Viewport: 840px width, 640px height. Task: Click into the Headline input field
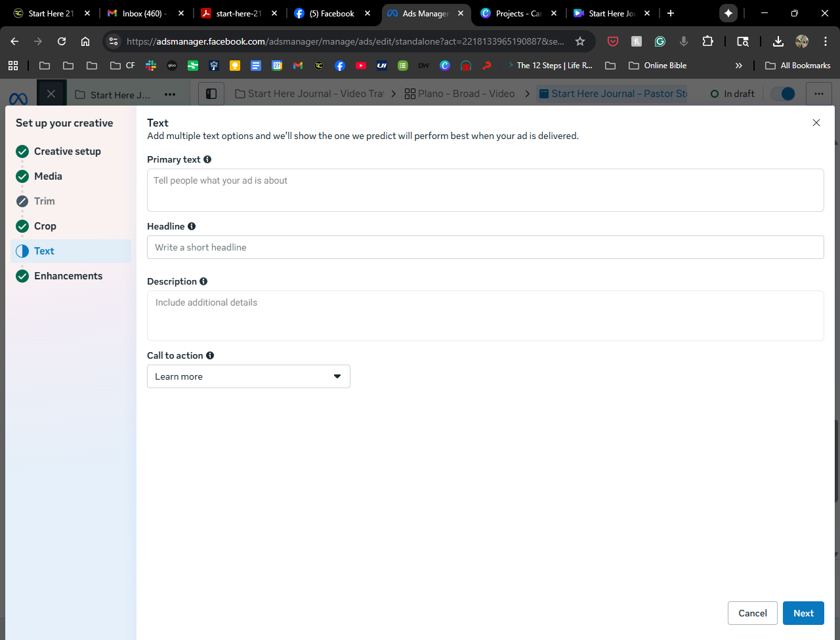[485, 247]
